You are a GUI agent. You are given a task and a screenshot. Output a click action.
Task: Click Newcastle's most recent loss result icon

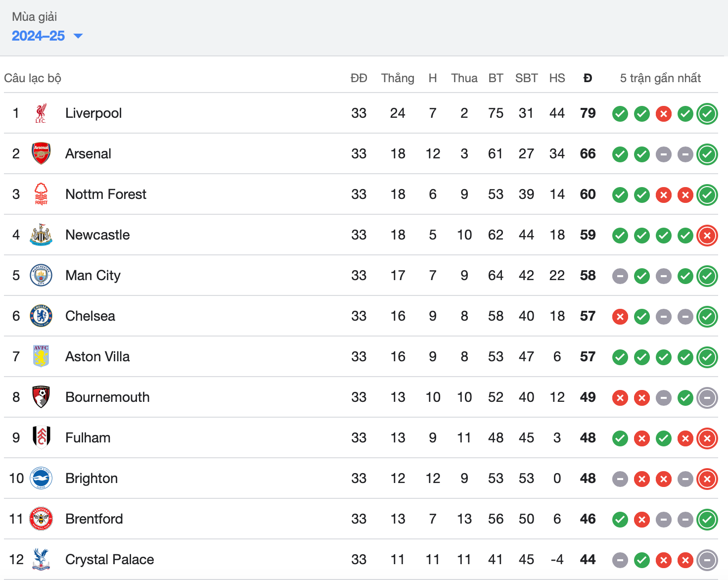tap(707, 236)
